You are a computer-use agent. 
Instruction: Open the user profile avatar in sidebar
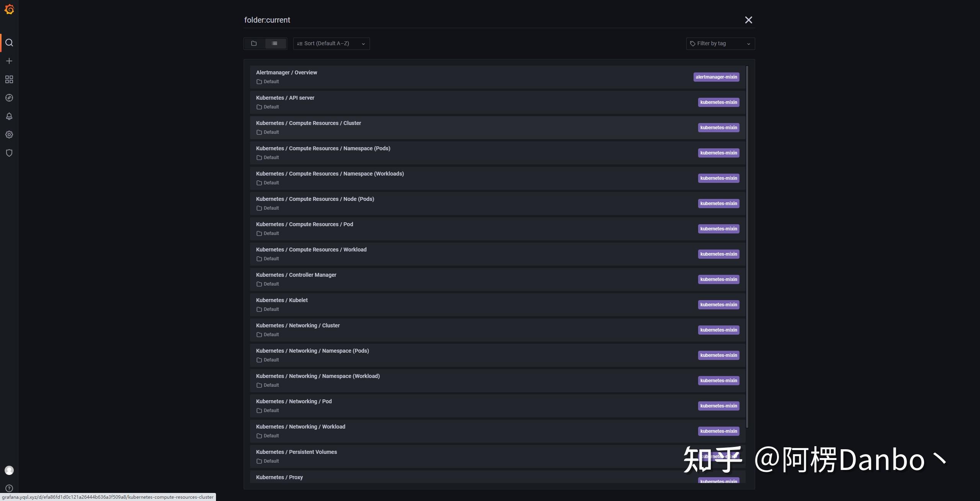[9, 470]
